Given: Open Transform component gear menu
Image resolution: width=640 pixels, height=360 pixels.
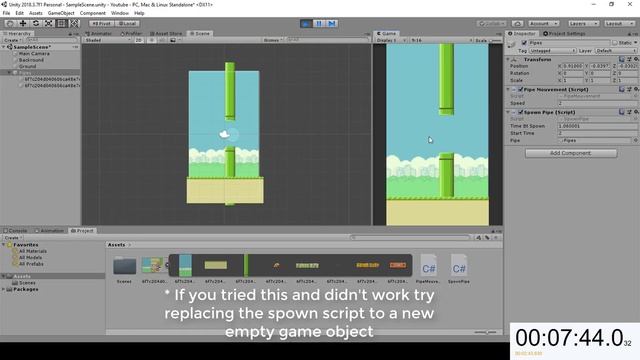Looking at the screenshot, I should (x=636, y=59).
